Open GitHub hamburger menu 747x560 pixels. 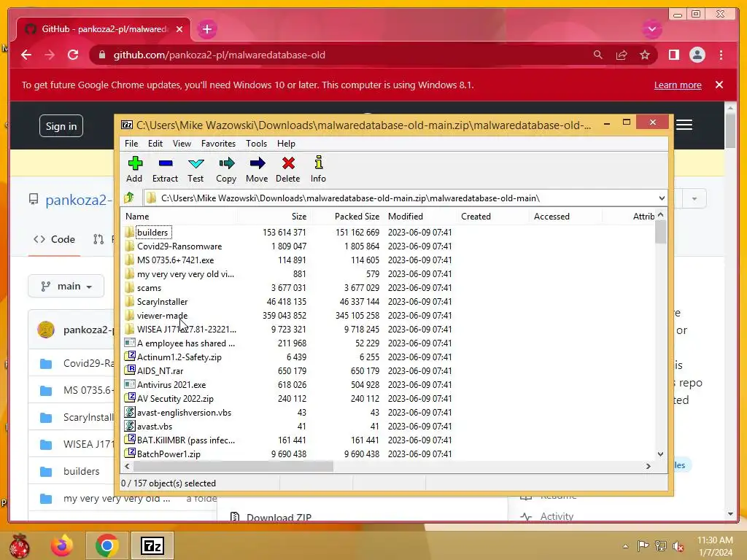684,125
